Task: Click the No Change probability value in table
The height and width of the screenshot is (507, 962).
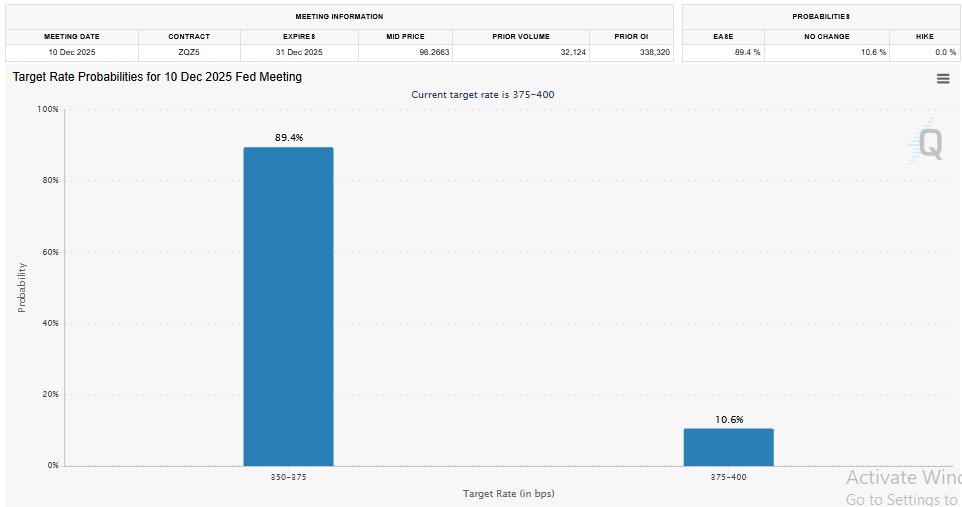Action: pos(869,52)
